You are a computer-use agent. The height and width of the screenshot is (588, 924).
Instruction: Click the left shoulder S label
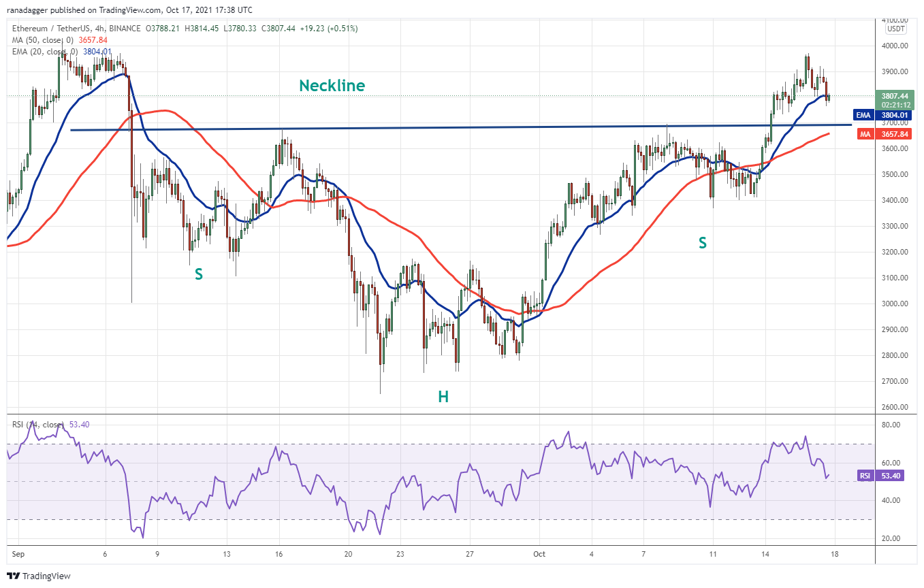tap(199, 274)
